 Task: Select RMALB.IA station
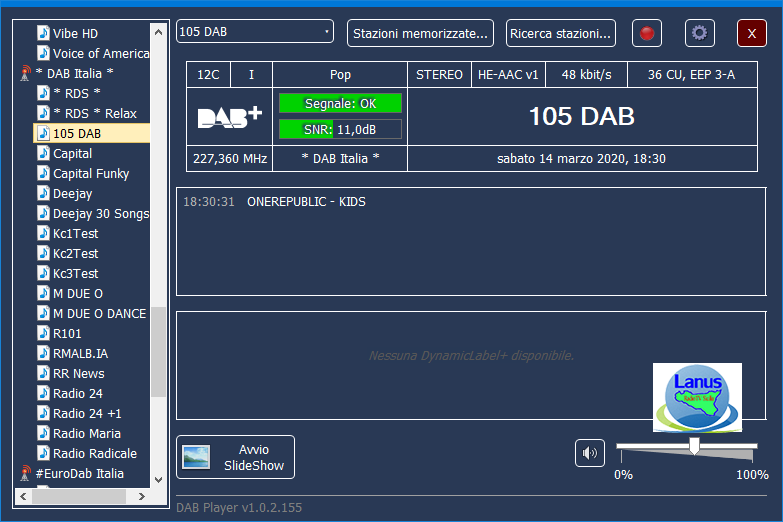(80, 353)
